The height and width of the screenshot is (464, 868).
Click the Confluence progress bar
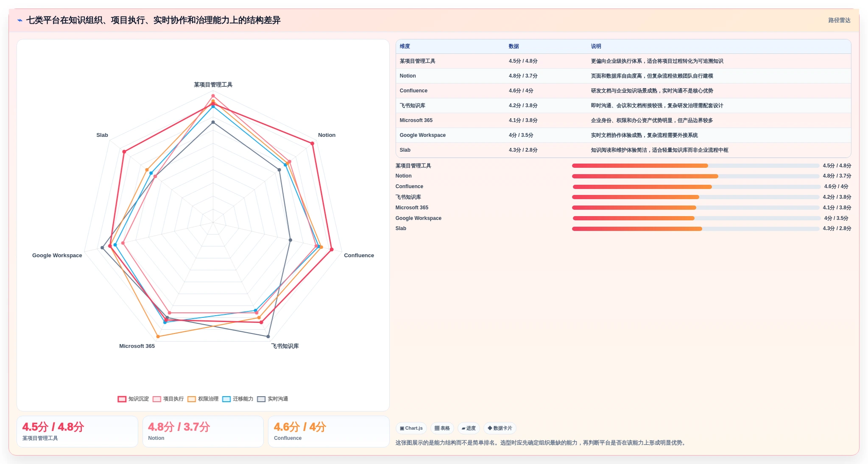pos(696,187)
